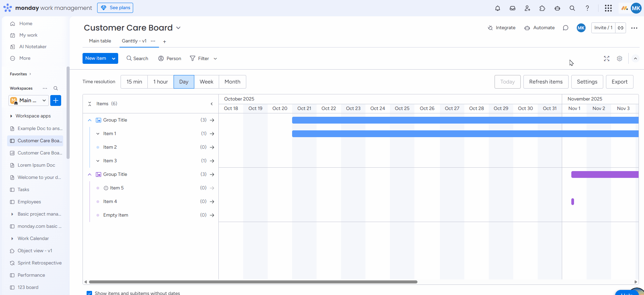Collapse the header with the up chevron
The image size is (644, 295).
[x=635, y=58]
